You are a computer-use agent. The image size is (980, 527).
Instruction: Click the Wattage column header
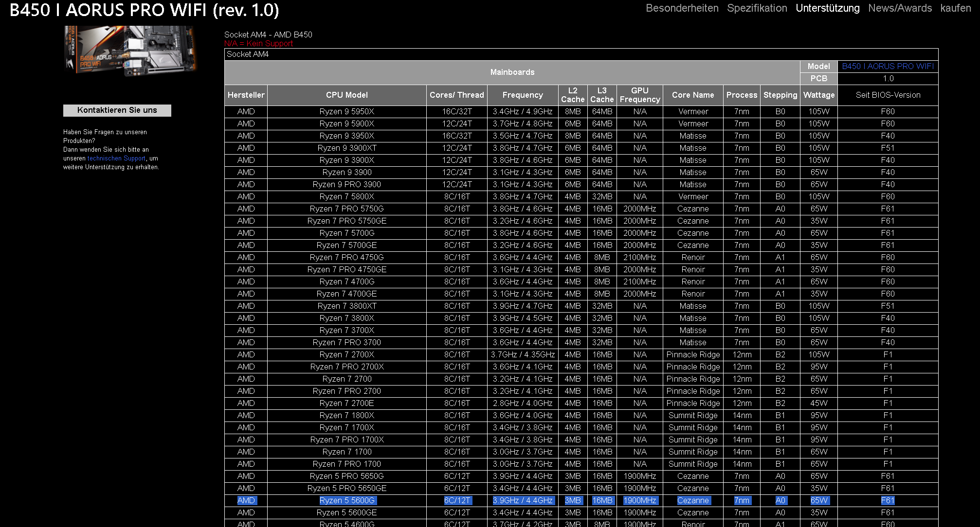[818, 95]
